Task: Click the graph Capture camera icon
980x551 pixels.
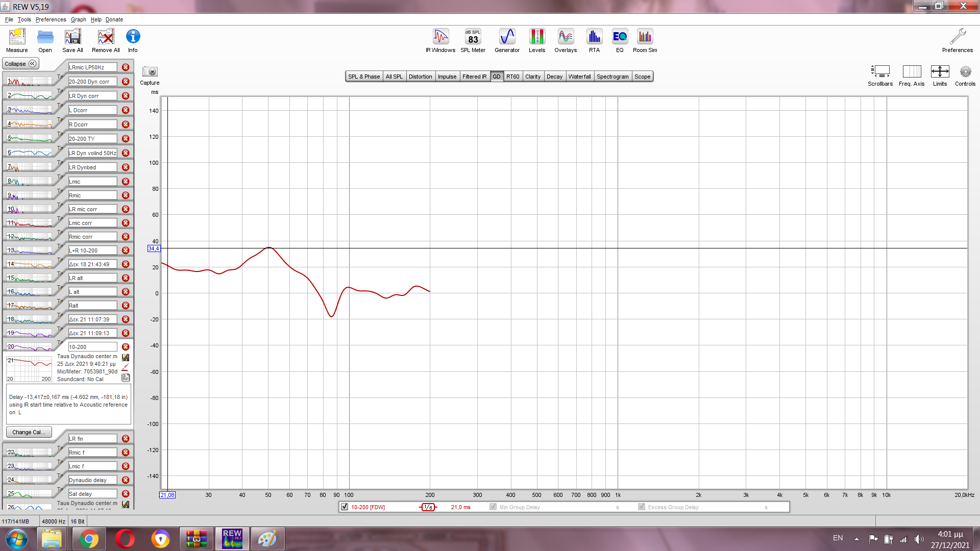Action: [150, 72]
